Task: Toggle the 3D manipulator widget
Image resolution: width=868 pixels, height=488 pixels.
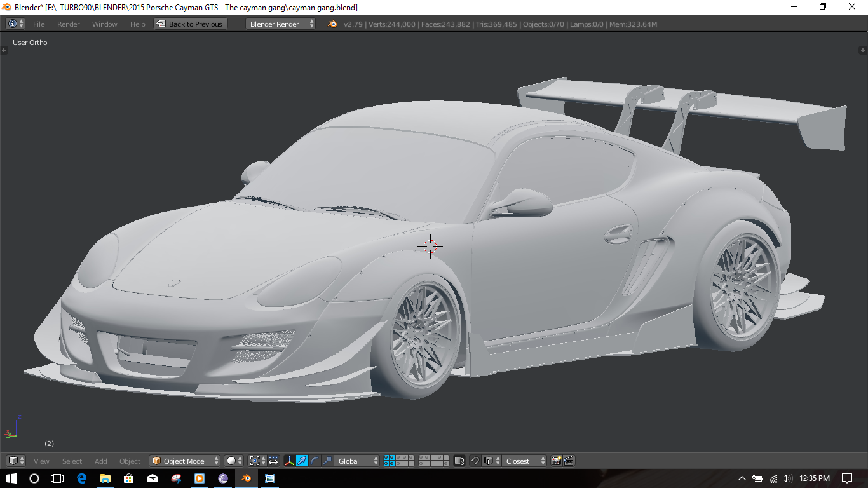Action: click(x=289, y=461)
